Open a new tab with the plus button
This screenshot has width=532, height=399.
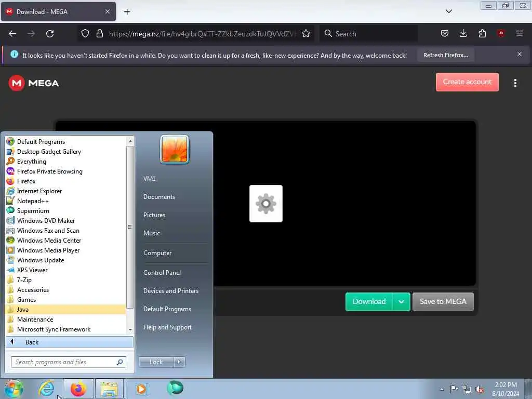[127, 12]
